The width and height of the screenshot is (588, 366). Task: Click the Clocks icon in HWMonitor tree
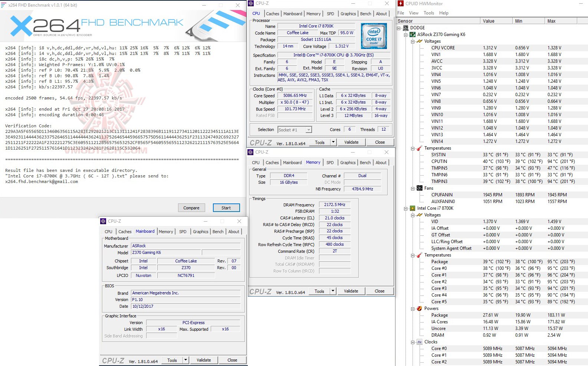point(420,342)
